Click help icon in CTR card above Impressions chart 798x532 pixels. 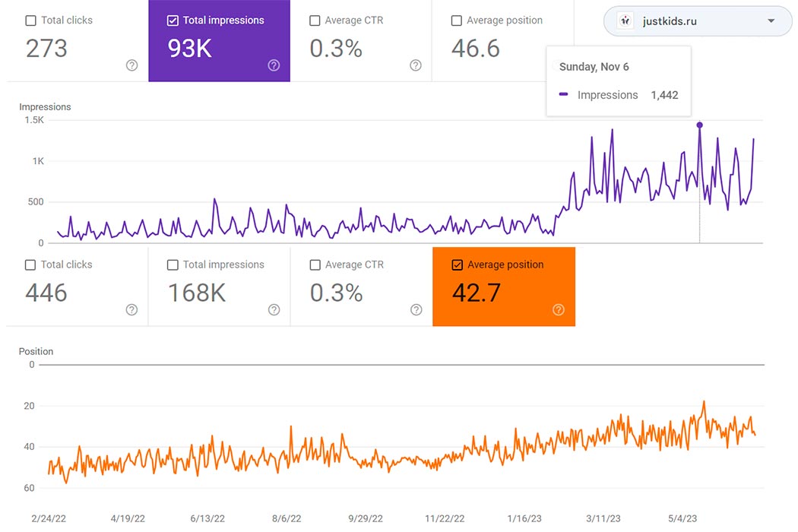click(x=416, y=65)
